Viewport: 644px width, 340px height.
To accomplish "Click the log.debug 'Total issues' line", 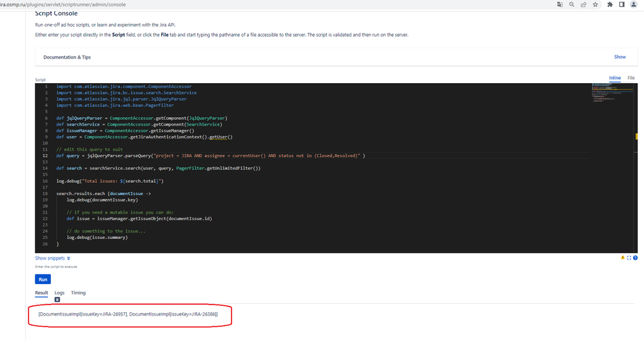I will pyautogui.click(x=110, y=181).
